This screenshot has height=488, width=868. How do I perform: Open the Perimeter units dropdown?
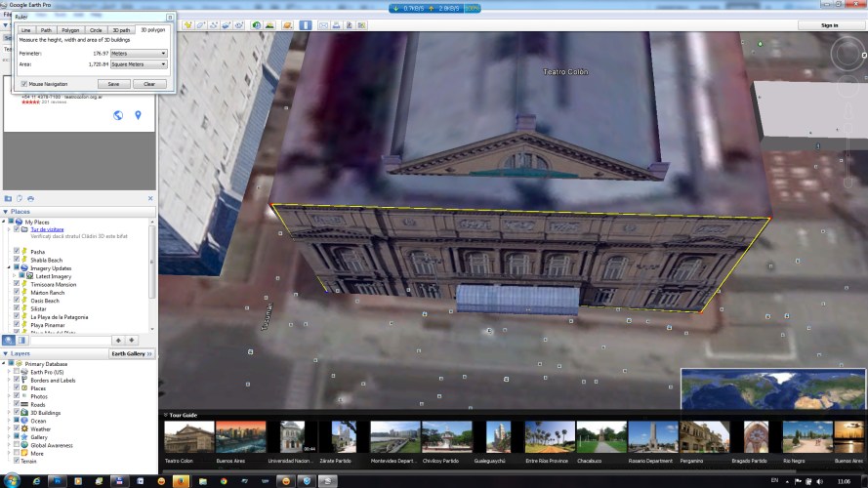click(x=138, y=53)
